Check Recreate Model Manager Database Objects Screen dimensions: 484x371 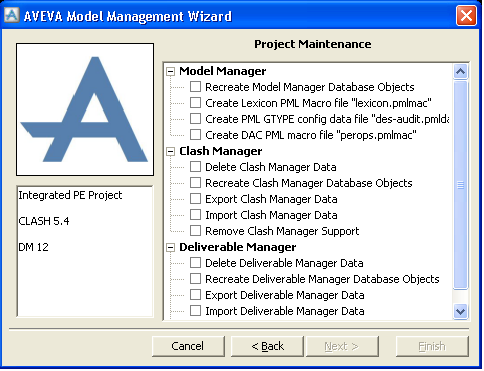195,87
